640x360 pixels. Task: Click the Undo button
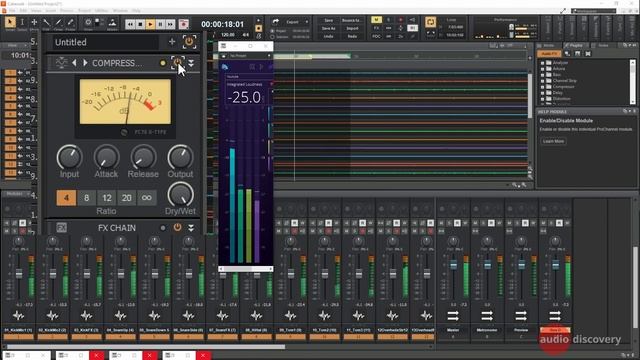[329, 36]
